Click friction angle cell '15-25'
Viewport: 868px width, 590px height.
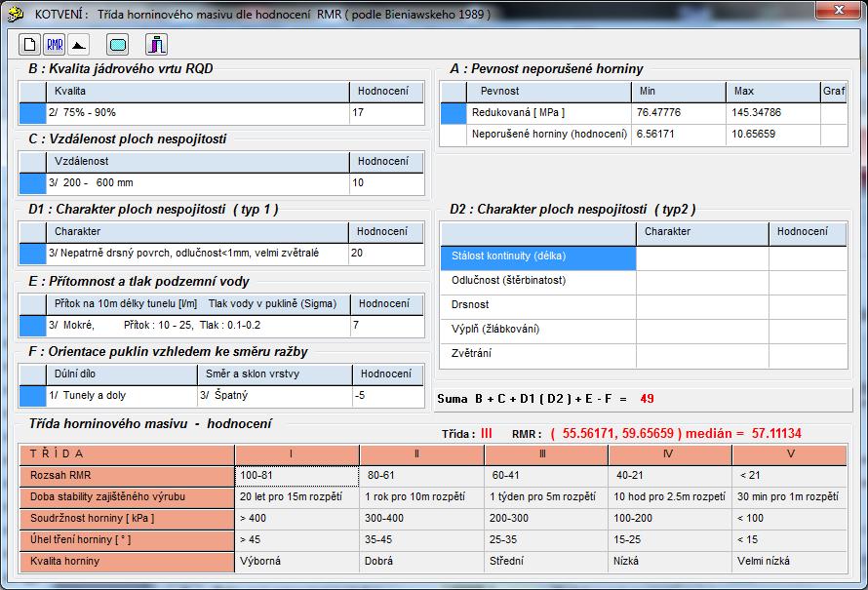tap(670, 540)
